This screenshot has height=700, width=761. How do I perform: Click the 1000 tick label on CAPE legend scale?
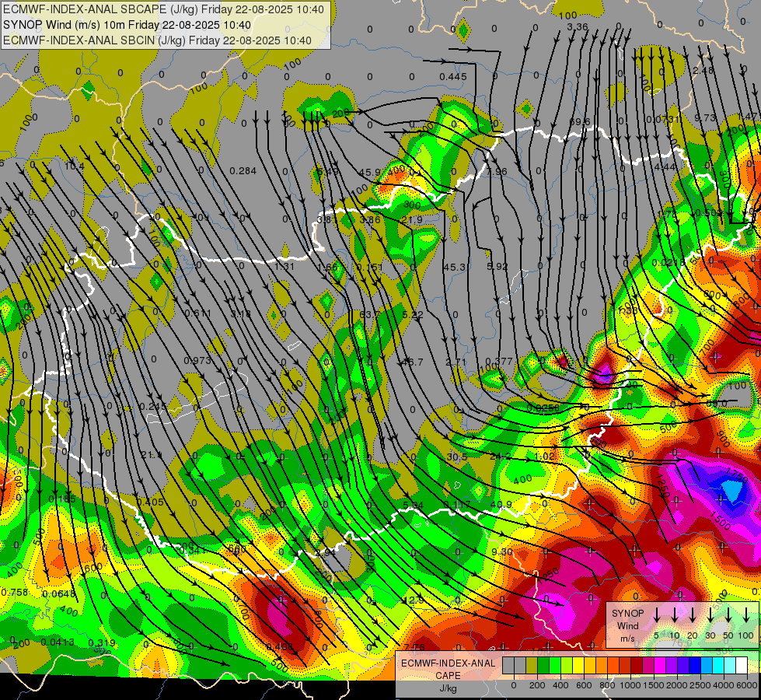coord(630,685)
